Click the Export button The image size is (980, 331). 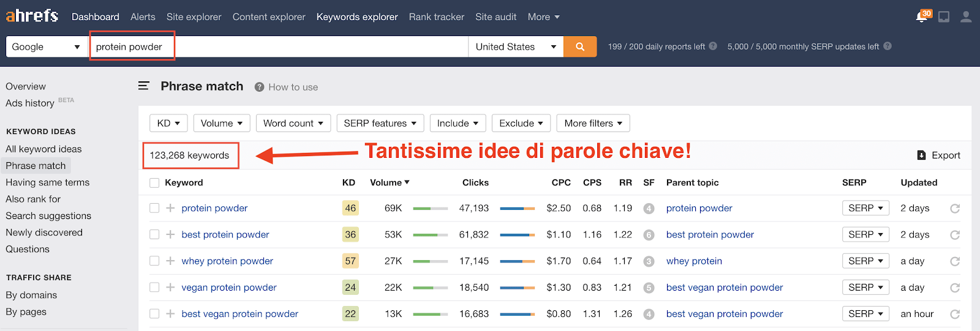[x=939, y=155]
